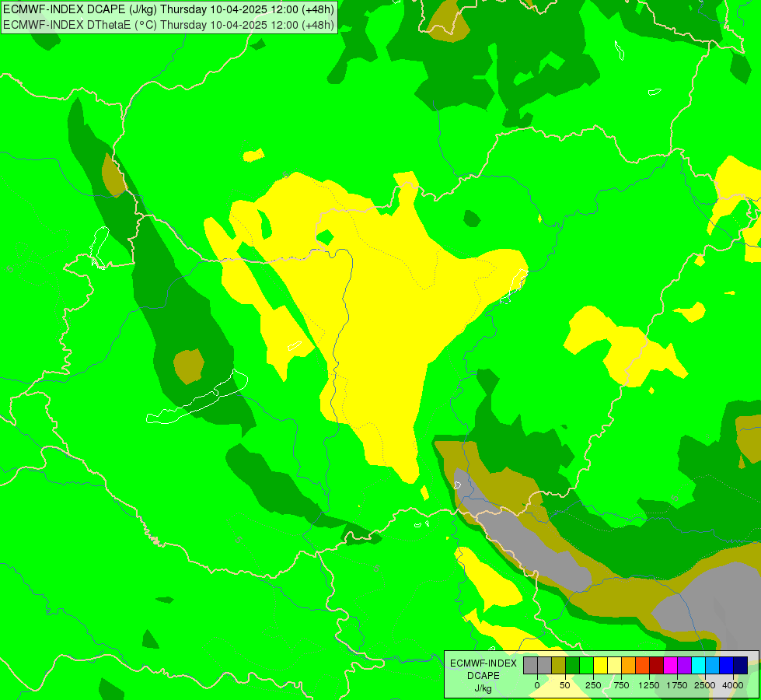Click the olive swatch in the DCAPE legend
The image size is (761, 700).
coord(559,665)
